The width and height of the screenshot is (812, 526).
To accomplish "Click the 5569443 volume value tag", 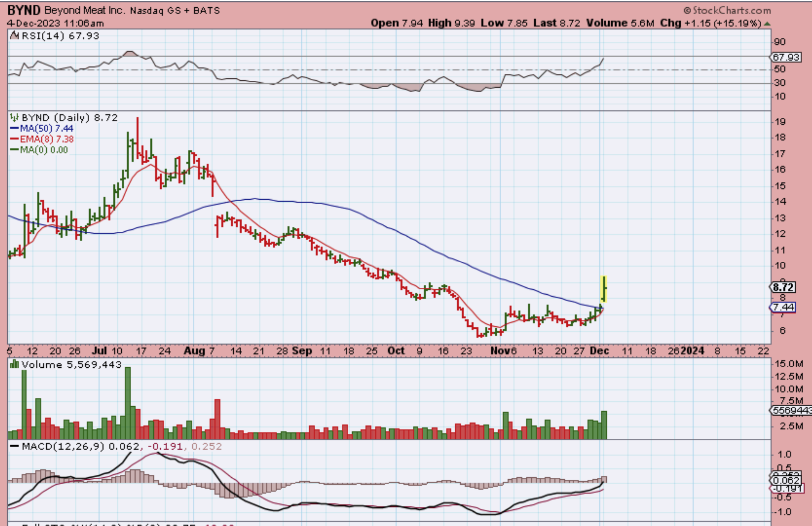I will point(790,410).
